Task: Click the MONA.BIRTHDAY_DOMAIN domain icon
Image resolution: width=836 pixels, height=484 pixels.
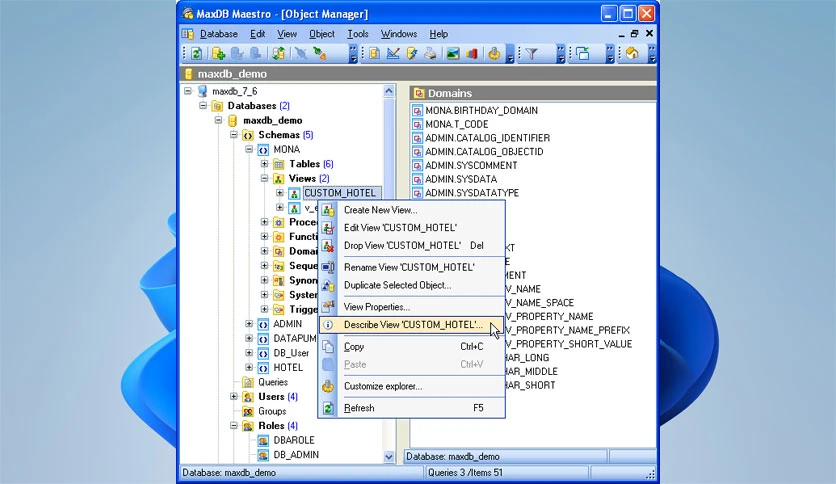Action: (417, 111)
